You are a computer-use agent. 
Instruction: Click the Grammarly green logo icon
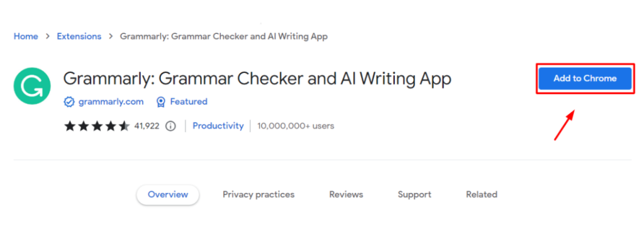tap(32, 86)
